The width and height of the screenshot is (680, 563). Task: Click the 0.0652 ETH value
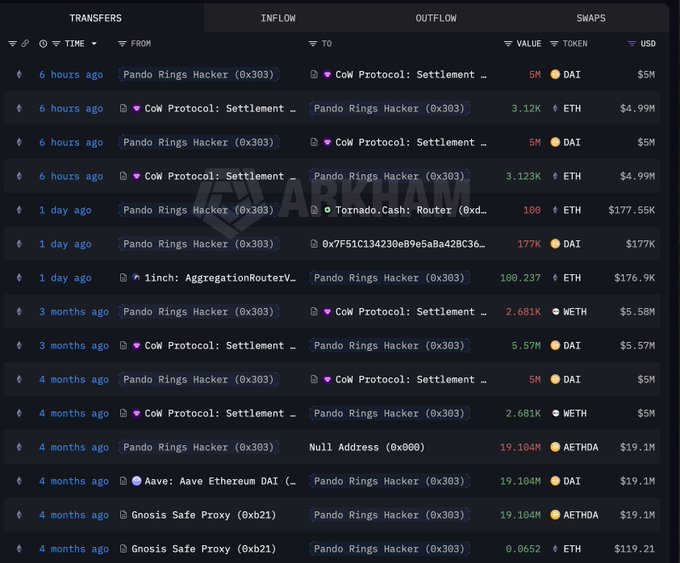523,549
